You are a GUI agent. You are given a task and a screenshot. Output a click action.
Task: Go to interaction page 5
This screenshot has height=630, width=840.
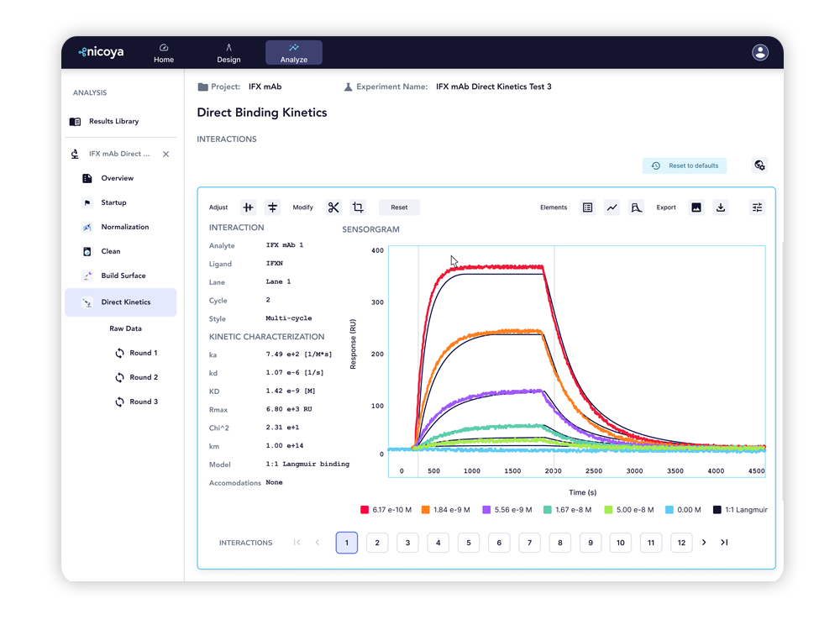pyautogui.click(x=469, y=543)
